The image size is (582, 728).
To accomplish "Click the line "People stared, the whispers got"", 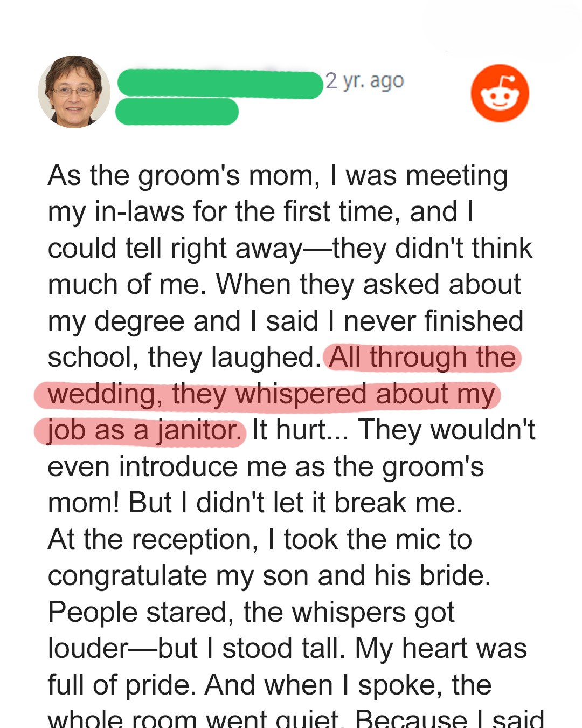I will click(x=251, y=612).
